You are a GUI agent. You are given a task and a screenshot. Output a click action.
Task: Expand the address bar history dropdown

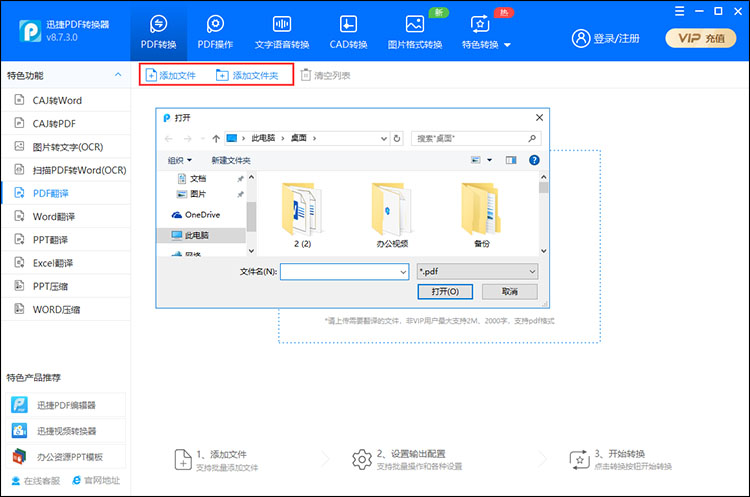click(x=384, y=138)
